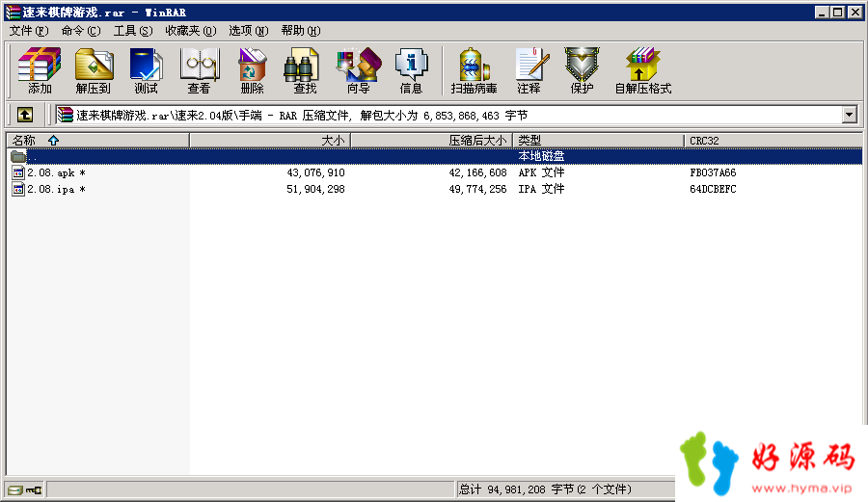868x502 pixels.
Task: Open the Options (选项) menu
Action: [x=249, y=31]
